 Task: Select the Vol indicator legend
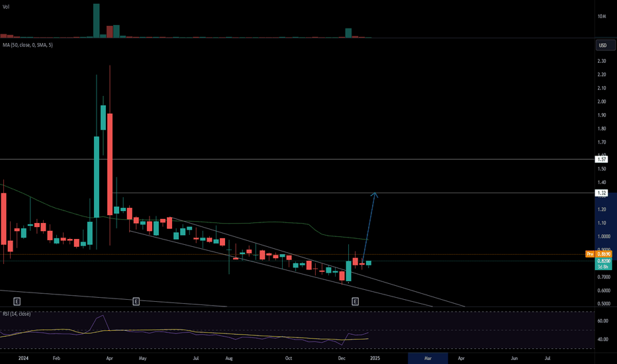point(6,7)
